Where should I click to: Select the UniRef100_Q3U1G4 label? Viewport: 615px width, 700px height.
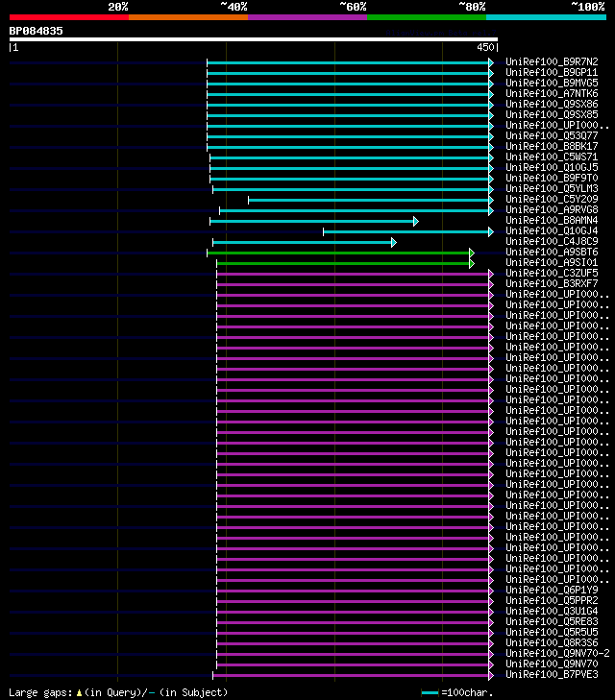552,611
